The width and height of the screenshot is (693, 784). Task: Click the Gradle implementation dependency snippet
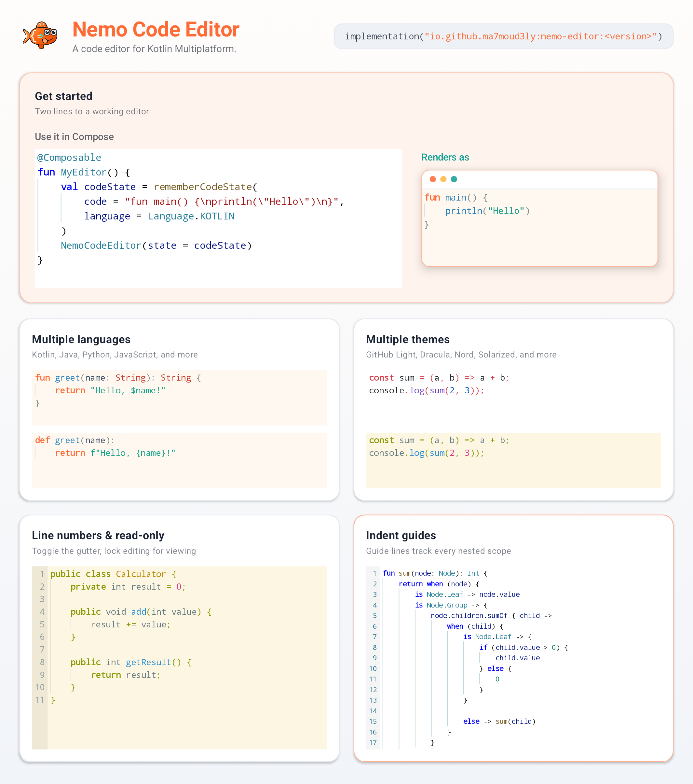(503, 36)
